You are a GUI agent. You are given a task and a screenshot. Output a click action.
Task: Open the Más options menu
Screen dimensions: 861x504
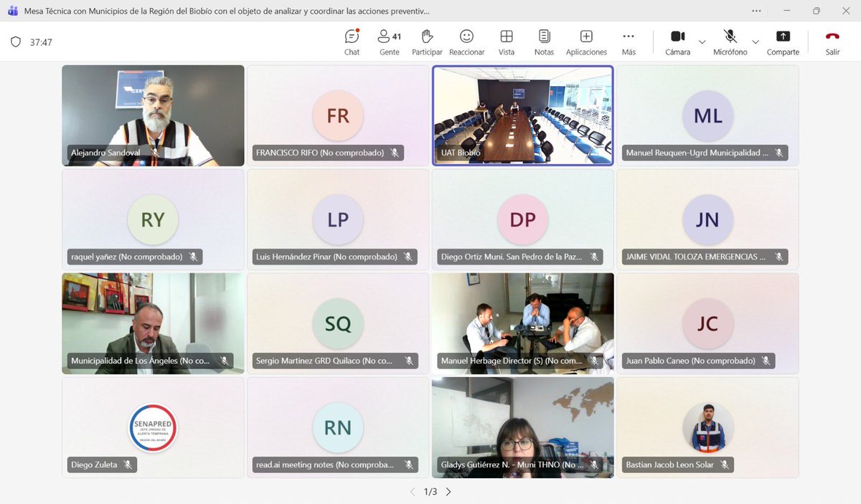629,42
